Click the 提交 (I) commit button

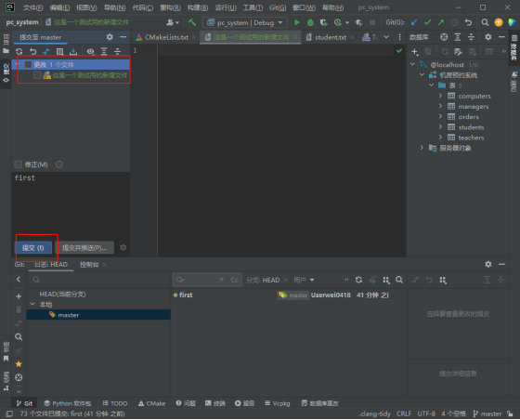33,248
